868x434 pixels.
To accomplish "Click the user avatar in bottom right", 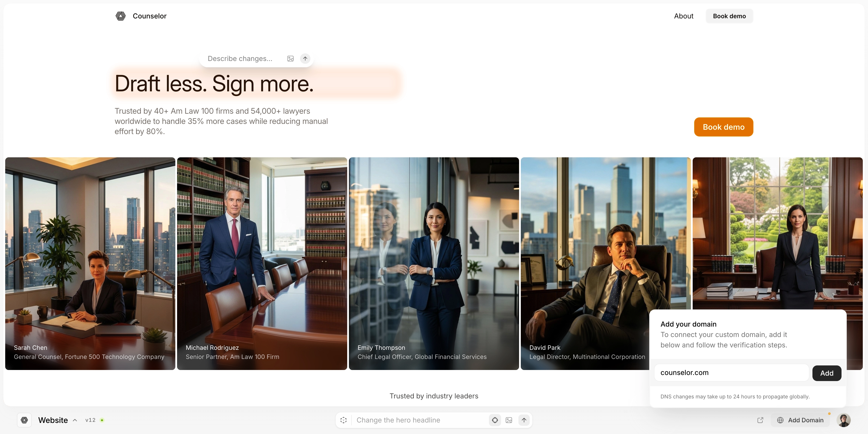I will click(844, 420).
